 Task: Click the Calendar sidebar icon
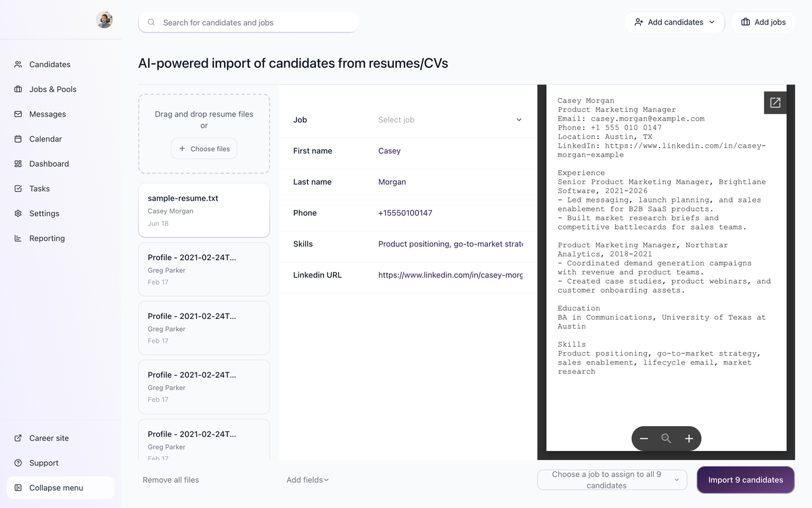[18, 139]
